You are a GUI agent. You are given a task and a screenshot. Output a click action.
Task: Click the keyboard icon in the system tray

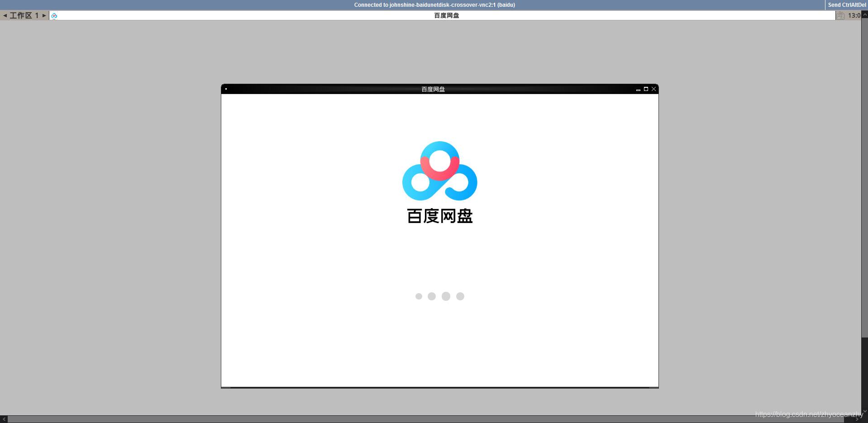[840, 15]
